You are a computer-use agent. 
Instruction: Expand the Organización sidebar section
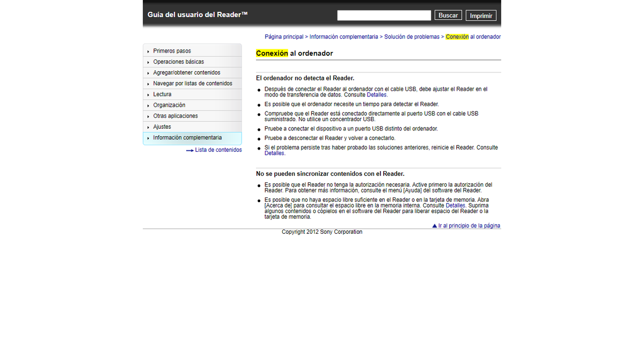(169, 105)
